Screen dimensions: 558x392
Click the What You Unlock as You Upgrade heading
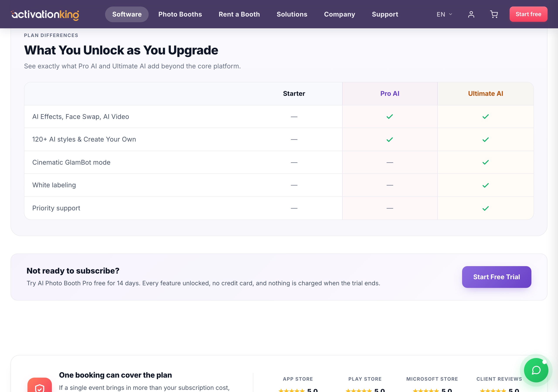pos(121,50)
